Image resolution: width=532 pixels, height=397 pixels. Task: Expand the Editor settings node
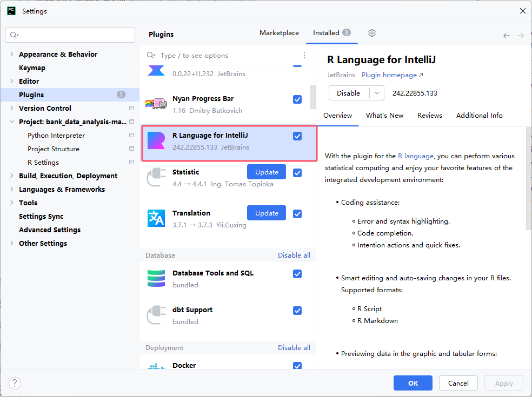pyautogui.click(x=12, y=81)
